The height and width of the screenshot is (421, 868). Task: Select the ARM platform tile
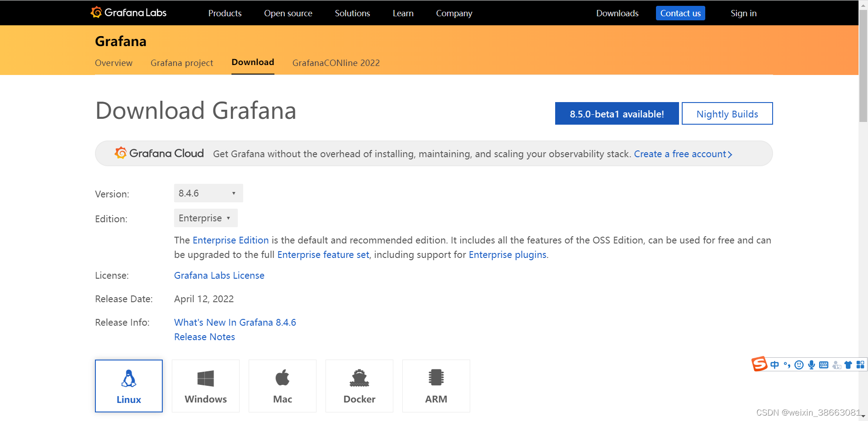pos(436,386)
